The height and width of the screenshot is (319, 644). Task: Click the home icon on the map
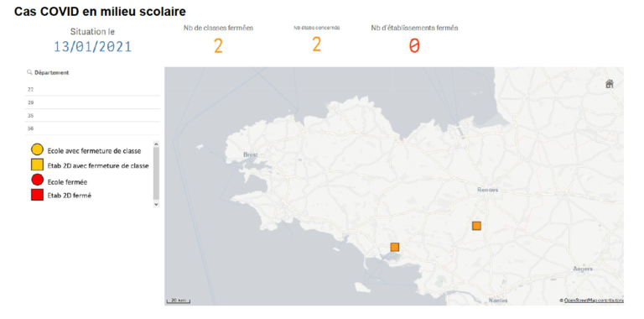click(x=609, y=84)
